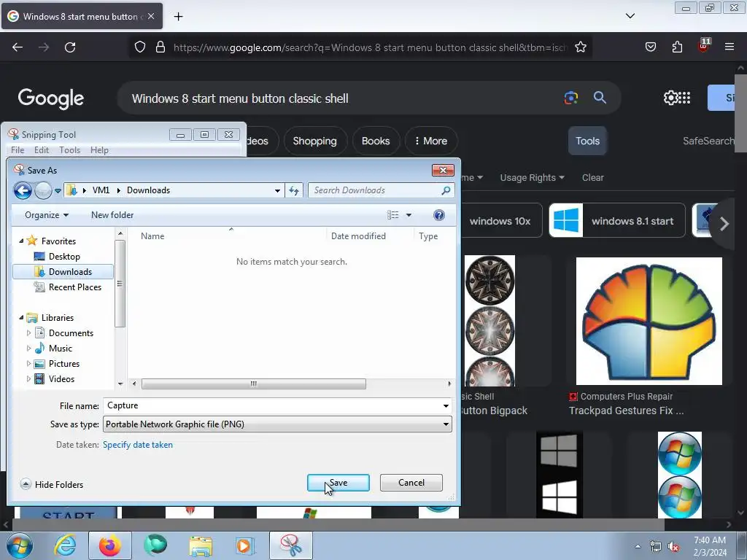Click the Change your view icon
This screenshot has height=560, width=747.
(393, 215)
